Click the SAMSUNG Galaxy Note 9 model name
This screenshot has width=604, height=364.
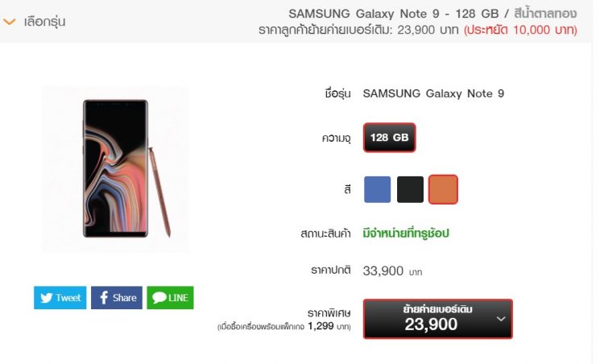point(433,93)
